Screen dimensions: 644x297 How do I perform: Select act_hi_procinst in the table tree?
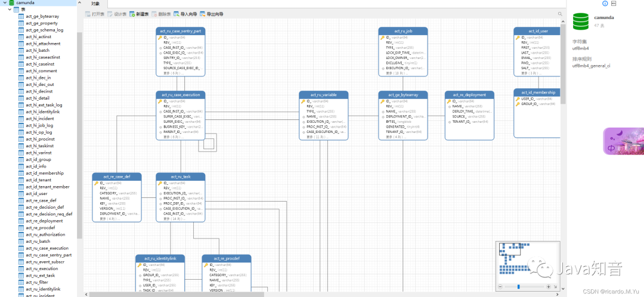pos(39,138)
